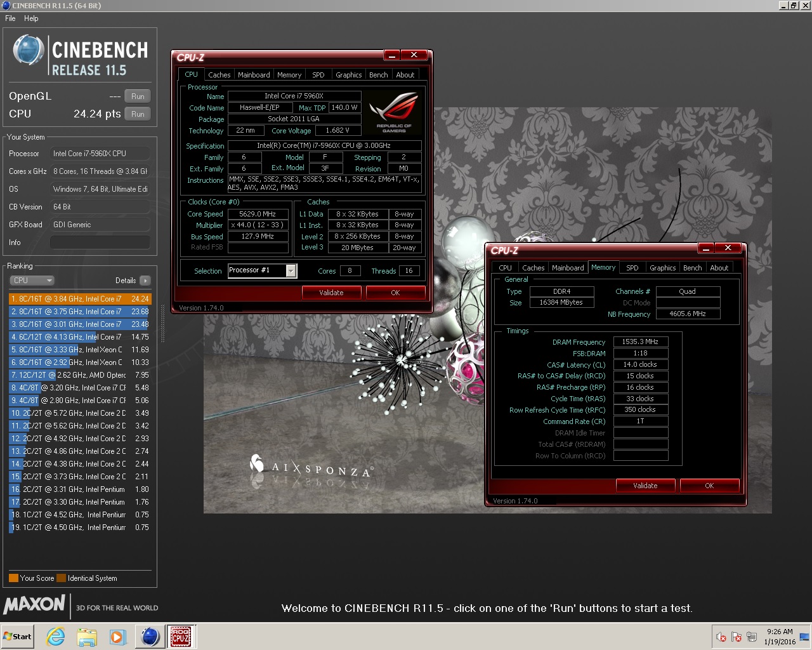Screen dimensions: 812x650
Task: Open Action Center flag tray icon
Action: (x=737, y=637)
